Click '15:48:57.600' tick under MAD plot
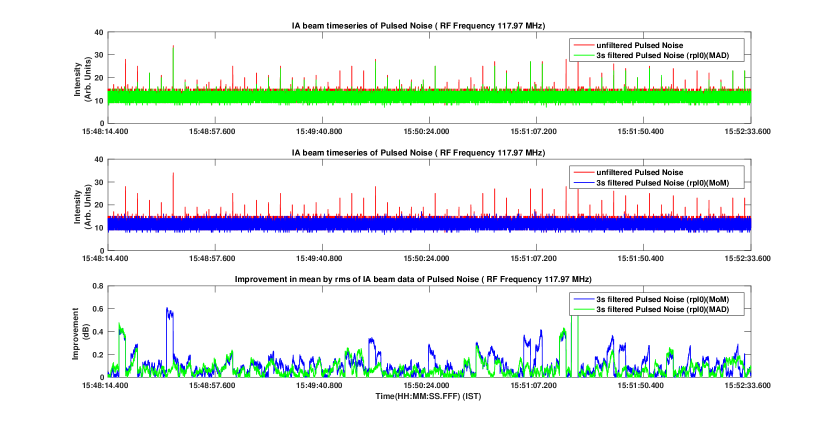Screen dimensions: 830x424 tap(213, 131)
